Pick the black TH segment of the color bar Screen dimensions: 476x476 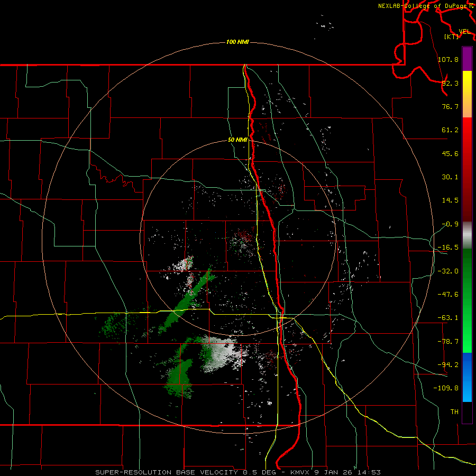tap(467, 413)
